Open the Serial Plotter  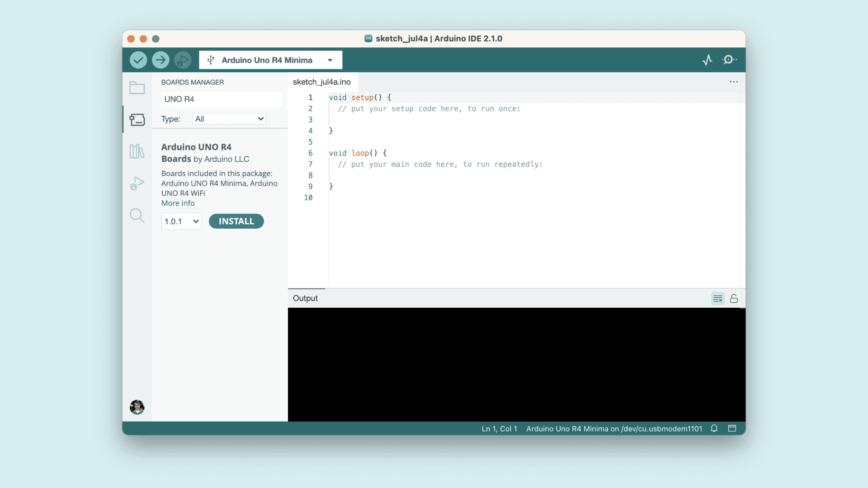(x=708, y=60)
